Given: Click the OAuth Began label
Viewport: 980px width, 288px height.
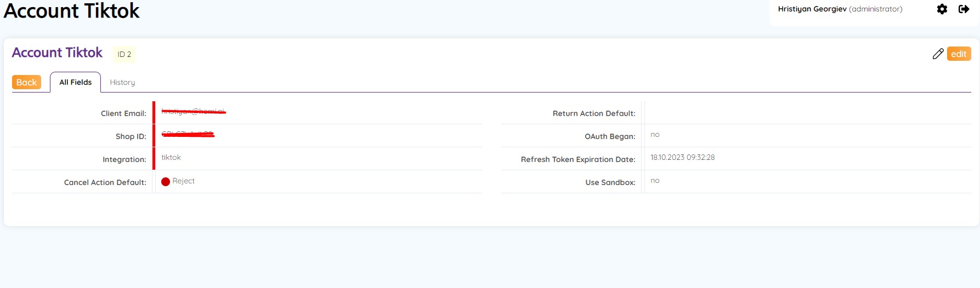Looking at the screenshot, I should point(610,136).
